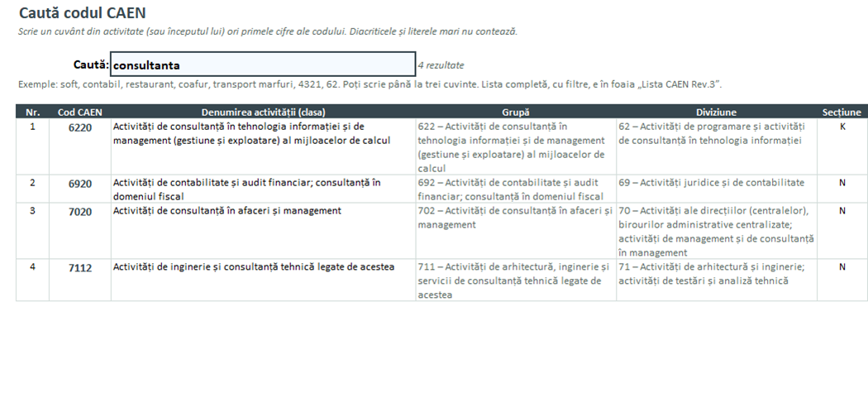Select 'consultanță în afaceri și management' name cell
Image resolution: width=868 pixels, height=417 pixels.
coord(264,231)
